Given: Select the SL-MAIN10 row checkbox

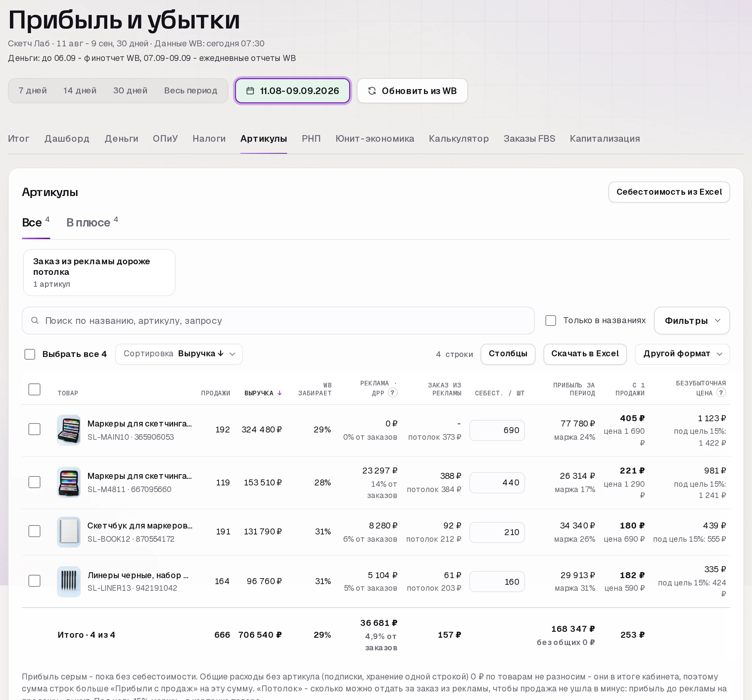Looking at the screenshot, I should [x=34, y=429].
